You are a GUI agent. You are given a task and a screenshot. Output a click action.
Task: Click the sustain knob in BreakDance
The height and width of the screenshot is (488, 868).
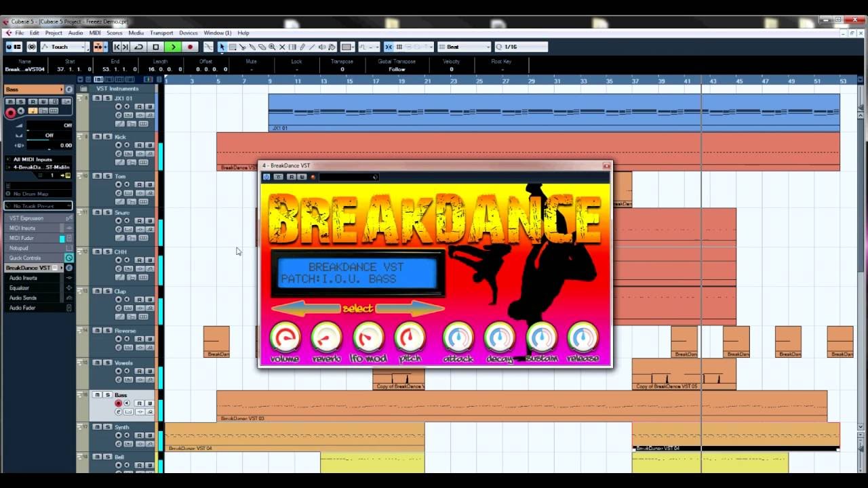pyautogui.click(x=542, y=337)
